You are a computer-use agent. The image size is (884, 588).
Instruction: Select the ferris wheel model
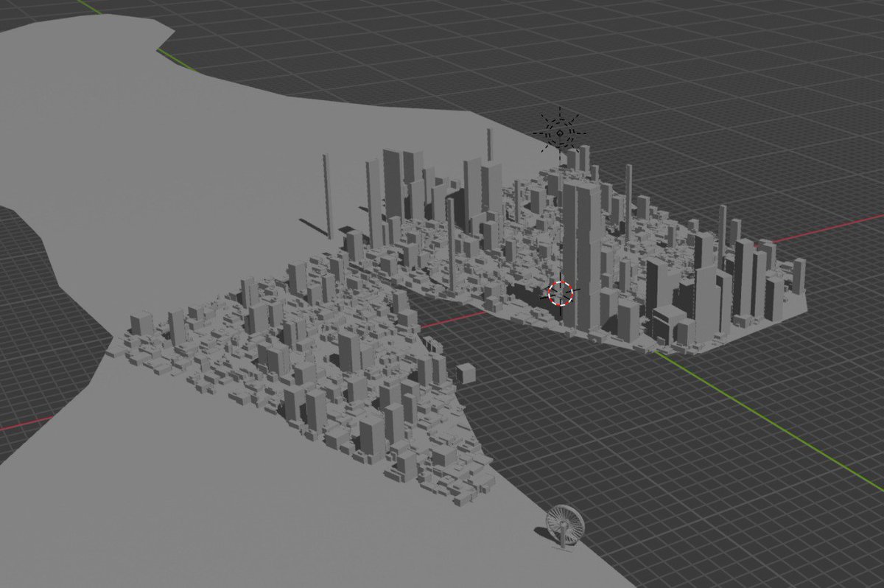565,526
